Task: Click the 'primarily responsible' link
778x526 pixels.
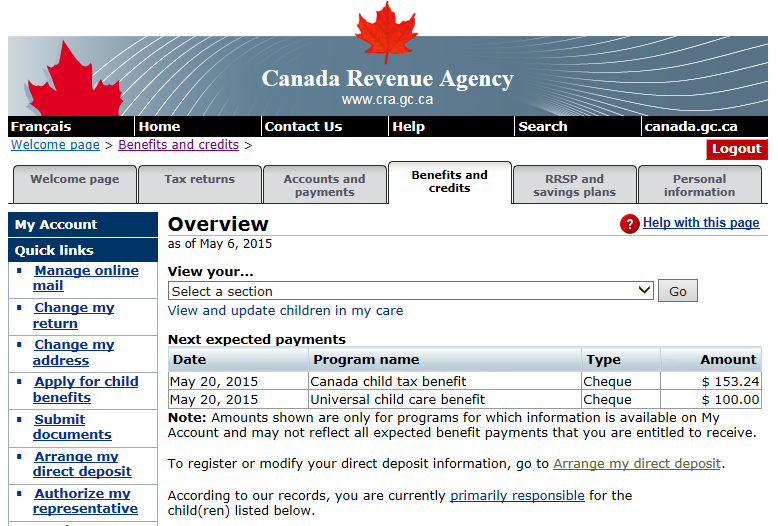Action: pos(517,496)
